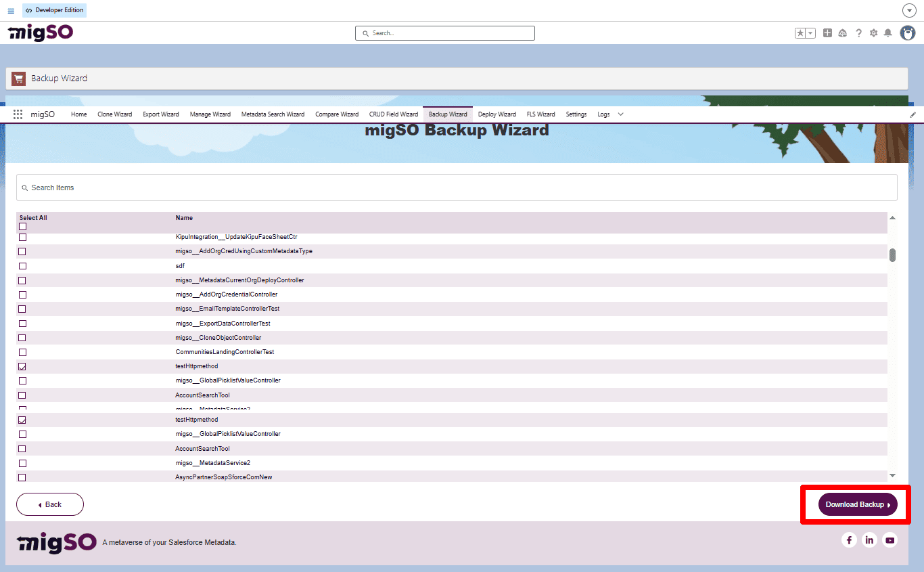
Task: Click the list scrollbar down arrow
Action: point(892,476)
